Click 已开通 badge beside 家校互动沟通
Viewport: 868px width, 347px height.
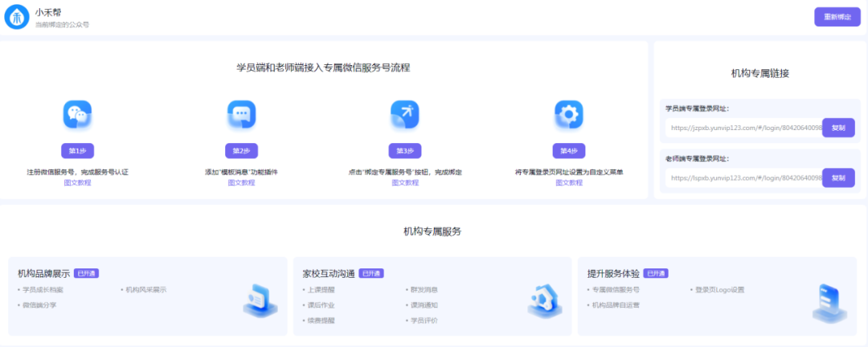coord(371,273)
